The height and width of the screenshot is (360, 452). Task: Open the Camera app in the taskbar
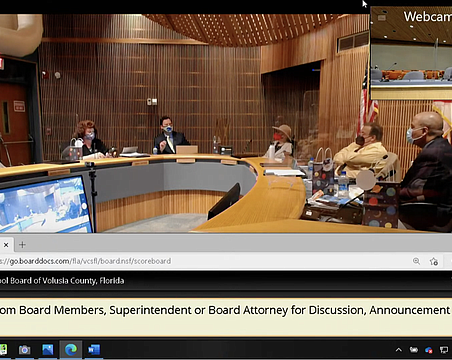(24, 350)
